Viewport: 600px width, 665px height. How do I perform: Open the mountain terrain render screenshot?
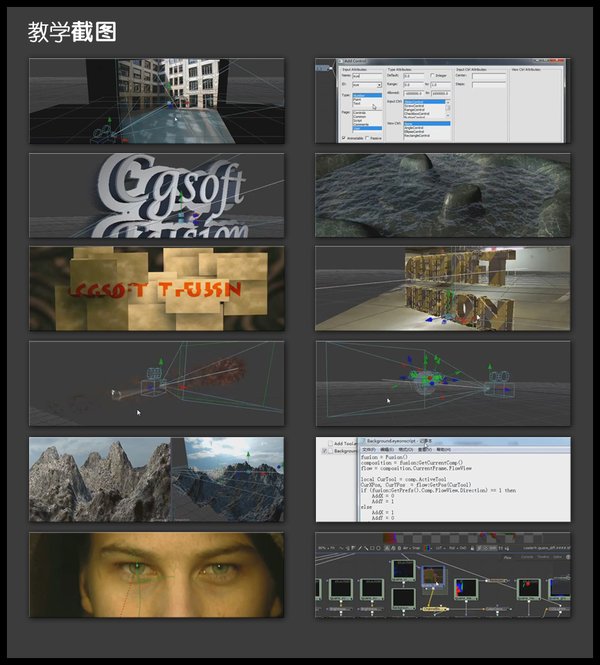point(156,479)
